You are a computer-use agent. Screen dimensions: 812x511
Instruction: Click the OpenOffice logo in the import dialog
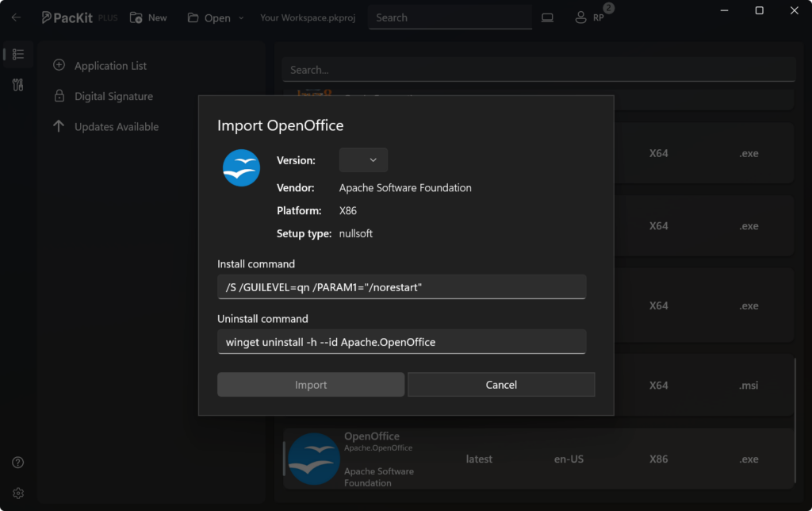[241, 168]
